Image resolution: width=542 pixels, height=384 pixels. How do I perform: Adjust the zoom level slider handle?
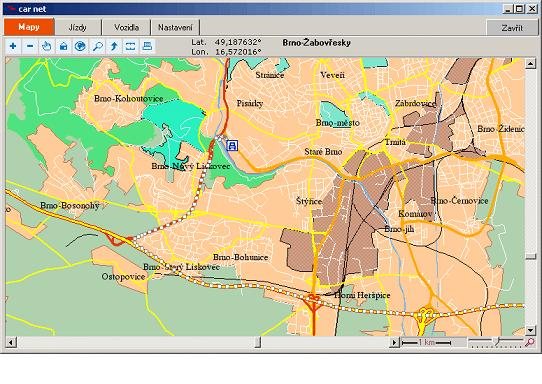coord(497,341)
